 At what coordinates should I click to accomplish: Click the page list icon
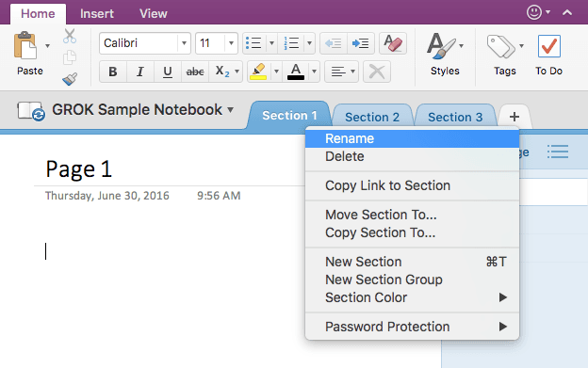click(x=558, y=152)
